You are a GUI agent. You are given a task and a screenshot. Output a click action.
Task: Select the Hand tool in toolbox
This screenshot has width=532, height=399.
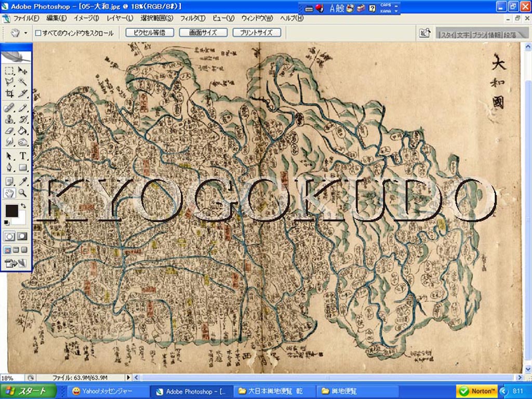9,193
